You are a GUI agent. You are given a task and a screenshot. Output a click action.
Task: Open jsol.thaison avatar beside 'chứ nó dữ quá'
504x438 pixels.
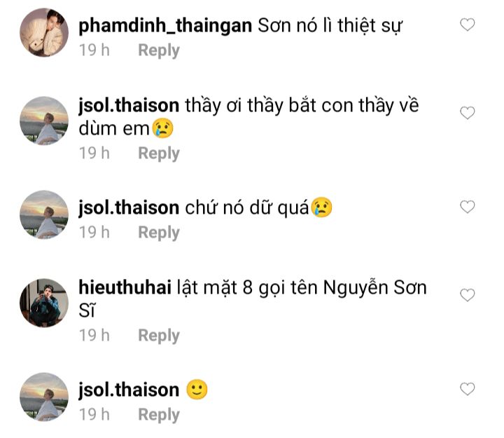[44, 214]
